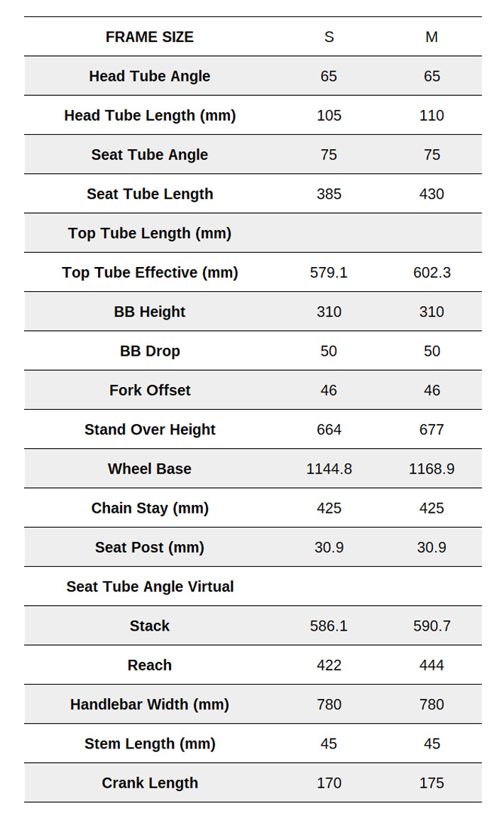Click the Head Tube Length value 105
This screenshot has height=821, width=504.
[329, 115]
